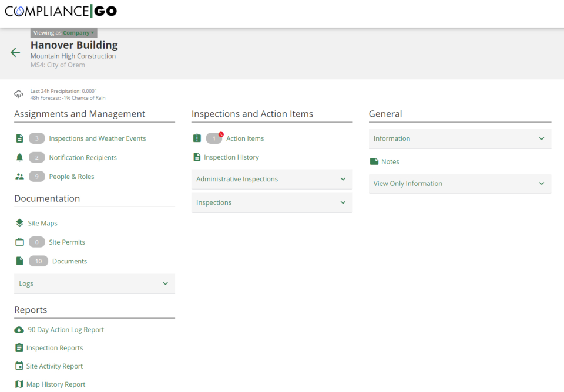564x392 pixels.
Task: Click the Inspections and Weather Events document icon
Action: [19, 138]
